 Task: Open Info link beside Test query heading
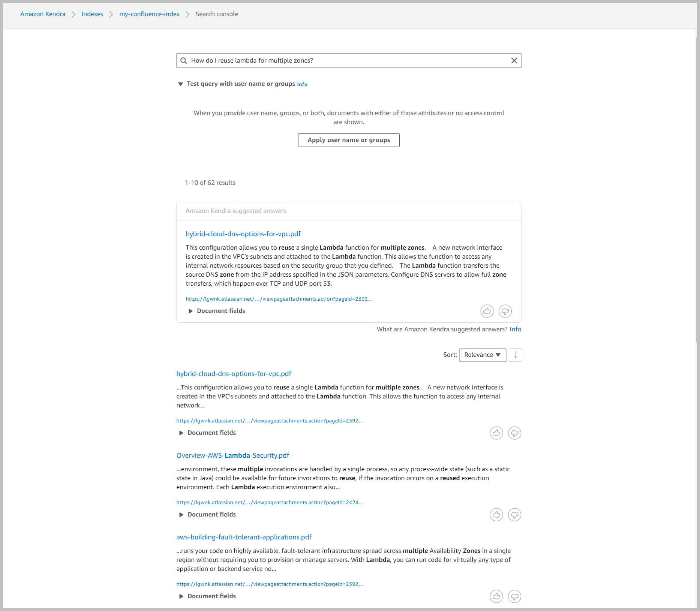(302, 85)
